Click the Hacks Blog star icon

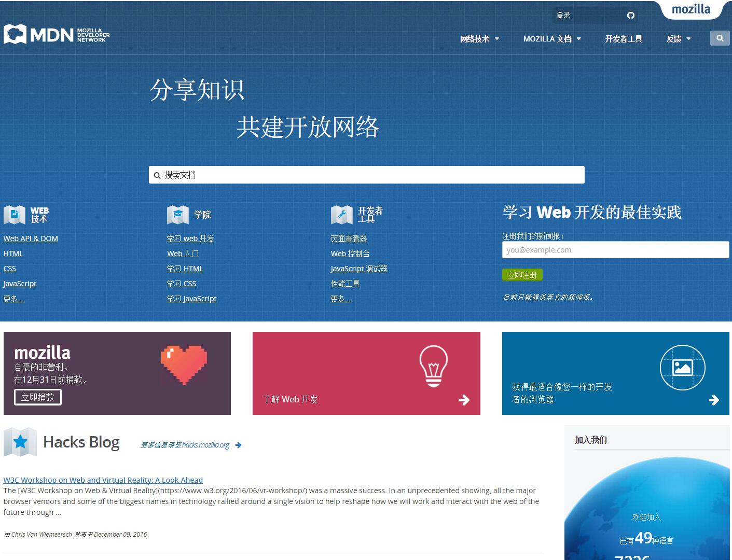tap(20, 442)
